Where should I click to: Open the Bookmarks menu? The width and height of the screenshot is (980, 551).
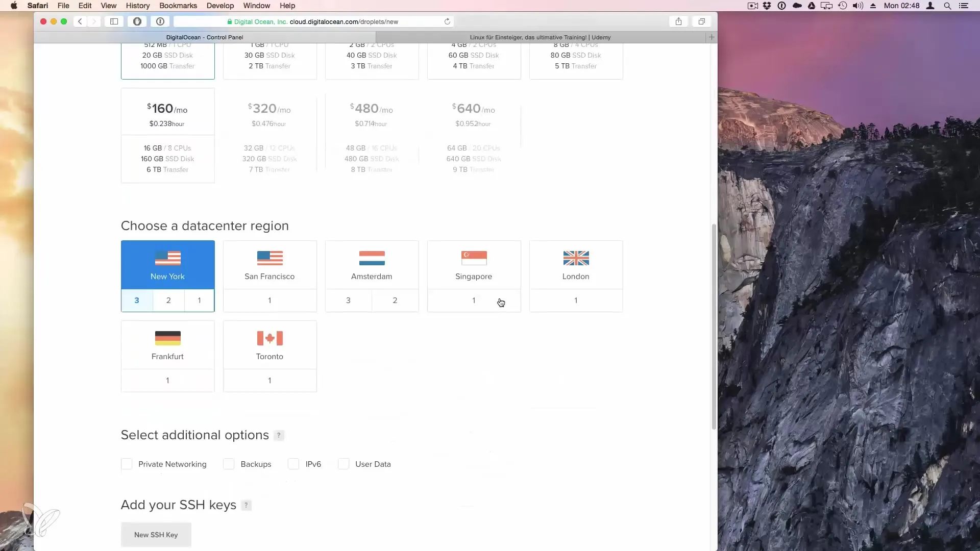[178, 6]
